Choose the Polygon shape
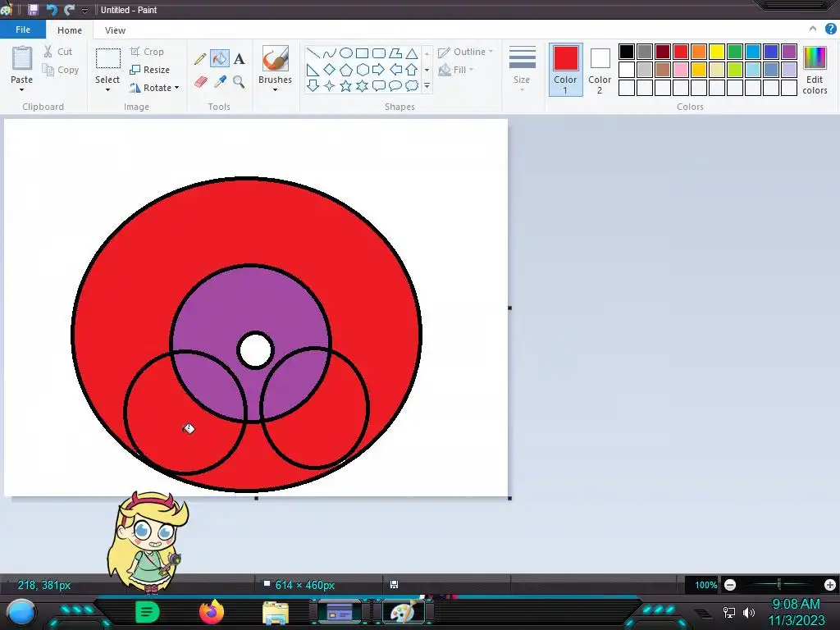The height and width of the screenshot is (630, 840). tap(395, 53)
